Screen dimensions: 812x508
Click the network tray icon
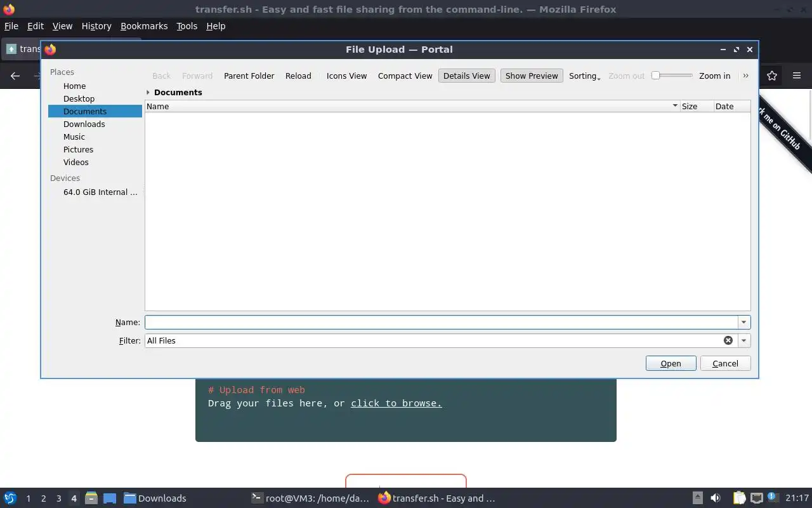tap(756, 498)
